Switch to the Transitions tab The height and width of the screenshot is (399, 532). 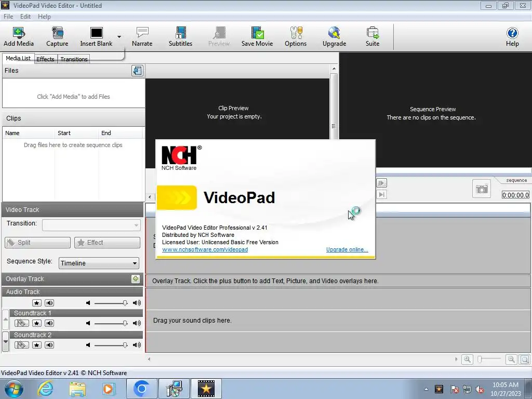[x=74, y=59]
